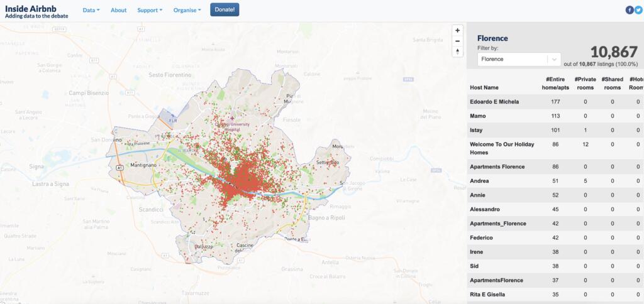This screenshot has height=304, width=644.
Task: Expand the Organise menu
Action: tap(187, 10)
